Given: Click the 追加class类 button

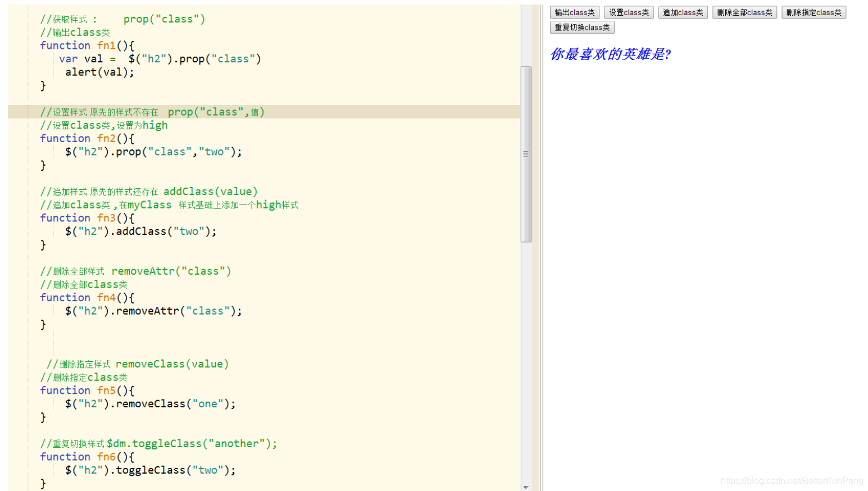Looking at the screenshot, I should (683, 12).
